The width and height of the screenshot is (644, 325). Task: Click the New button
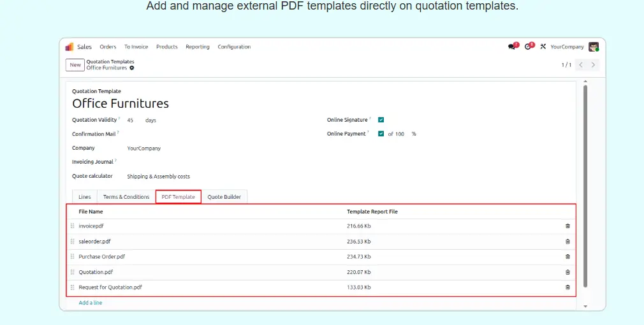pyautogui.click(x=75, y=65)
